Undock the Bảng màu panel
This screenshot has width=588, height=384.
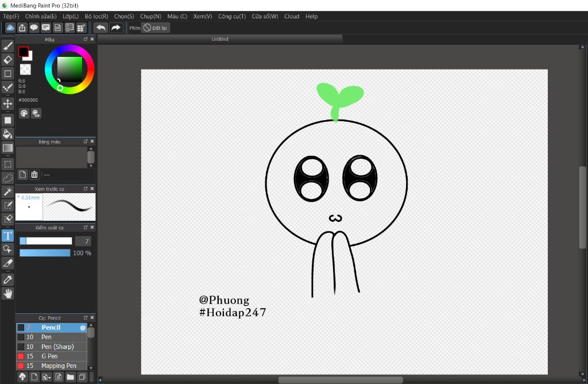click(86, 141)
